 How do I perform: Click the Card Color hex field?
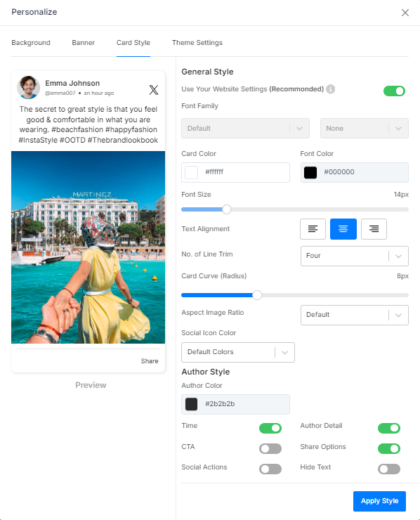[235, 172]
